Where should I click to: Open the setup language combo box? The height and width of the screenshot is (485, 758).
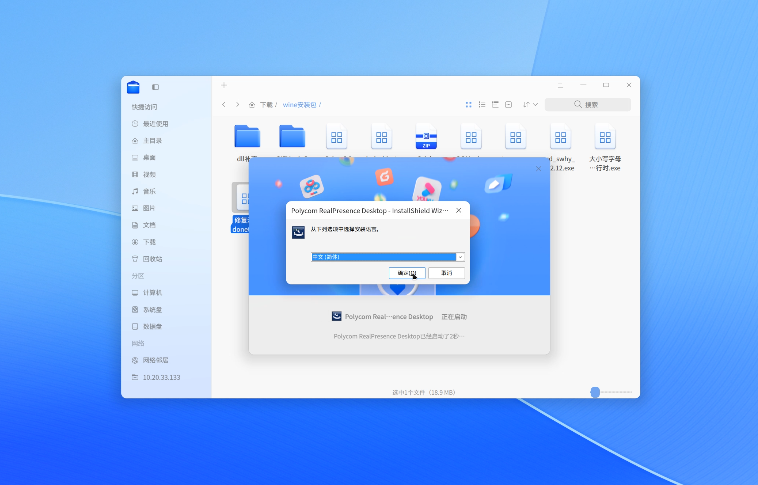pos(388,257)
